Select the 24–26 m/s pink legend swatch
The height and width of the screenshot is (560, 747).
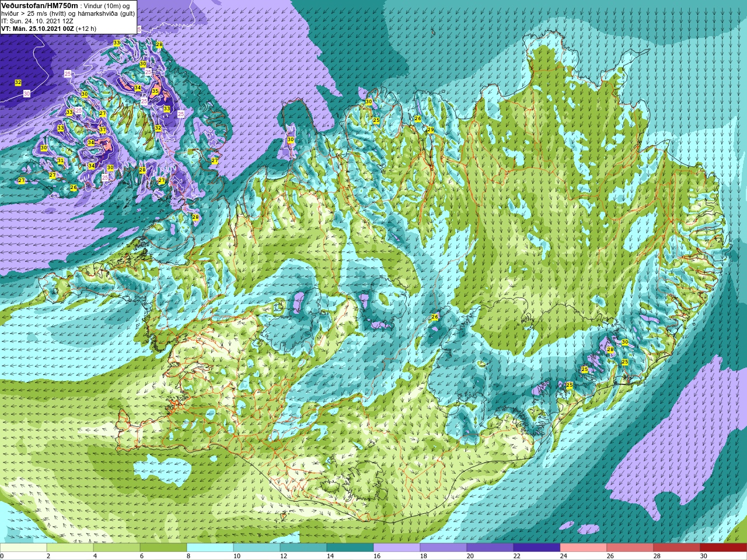(584, 548)
